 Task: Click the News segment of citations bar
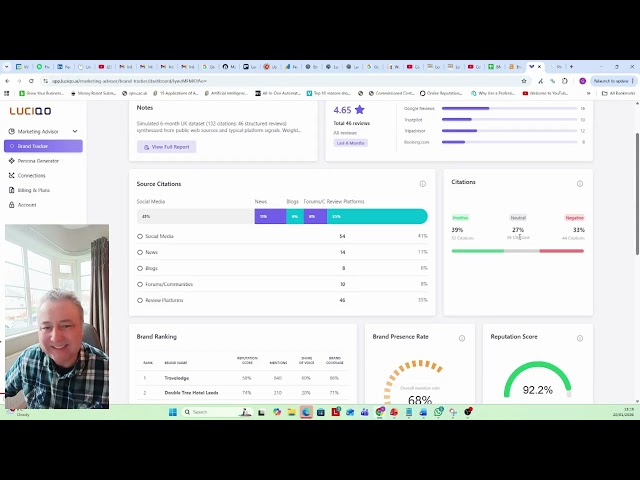click(270, 216)
